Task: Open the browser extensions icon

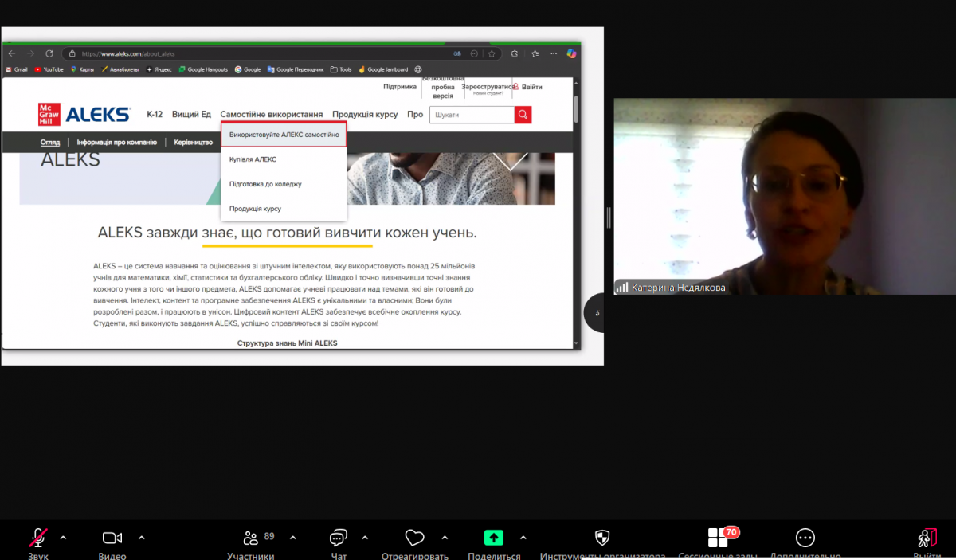Action: click(x=515, y=53)
